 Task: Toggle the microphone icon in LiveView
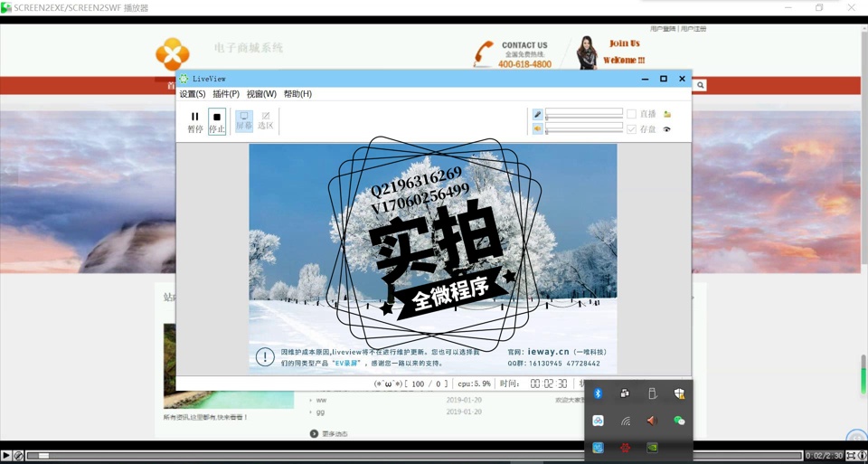tap(537, 114)
